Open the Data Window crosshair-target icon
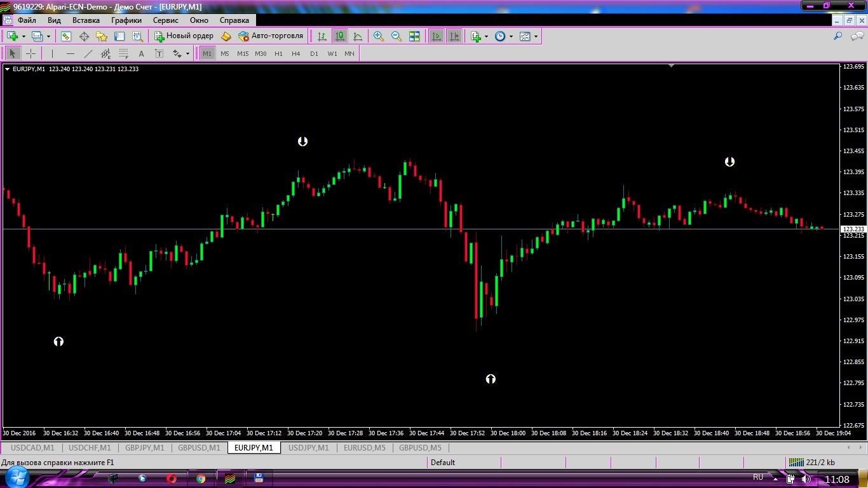The height and width of the screenshot is (488, 868). coord(84,36)
